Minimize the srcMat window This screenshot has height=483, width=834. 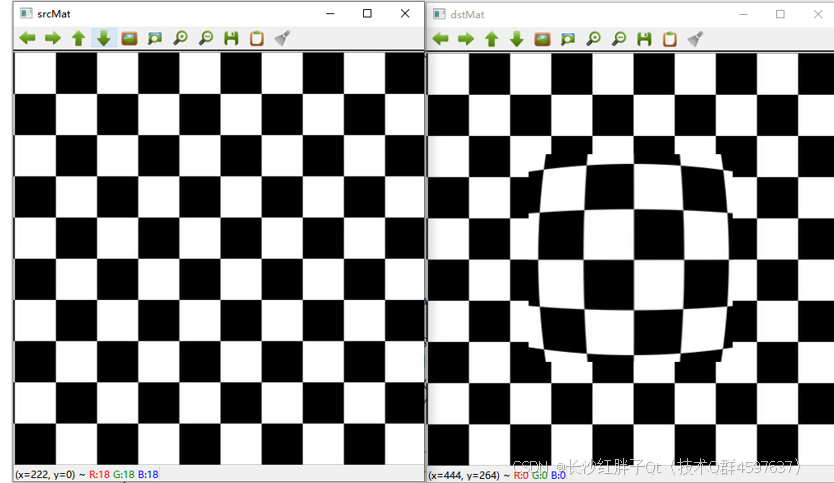click(330, 13)
